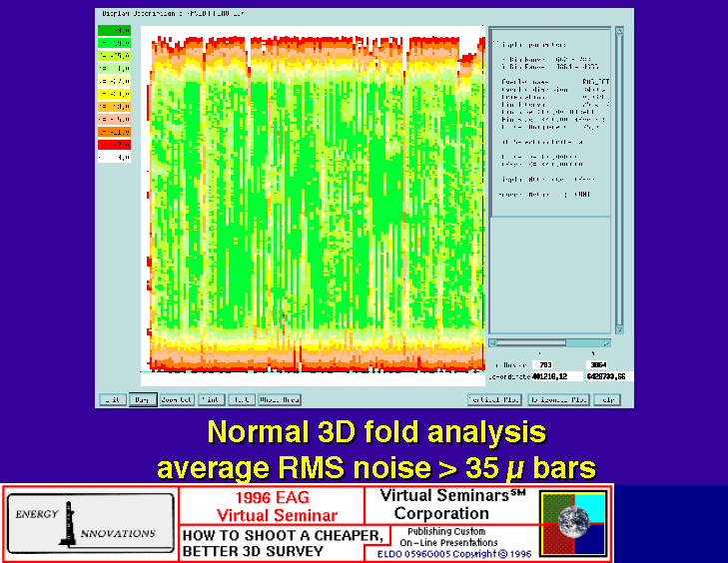
Task: Click the bin number field showing 793
Action: (542, 364)
